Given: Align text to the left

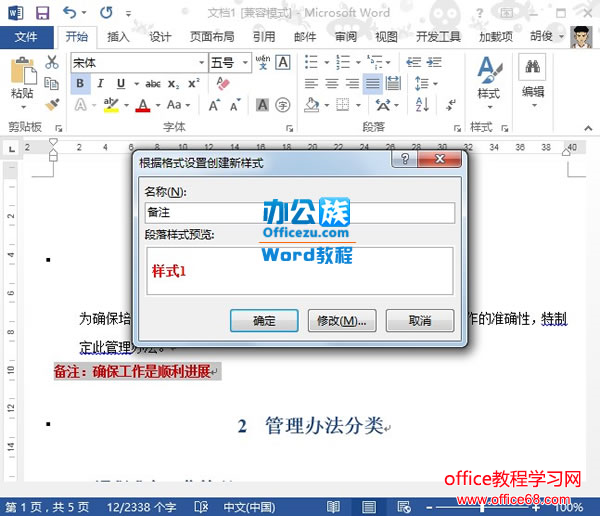Looking at the screenshot, I should coord(311,83).
